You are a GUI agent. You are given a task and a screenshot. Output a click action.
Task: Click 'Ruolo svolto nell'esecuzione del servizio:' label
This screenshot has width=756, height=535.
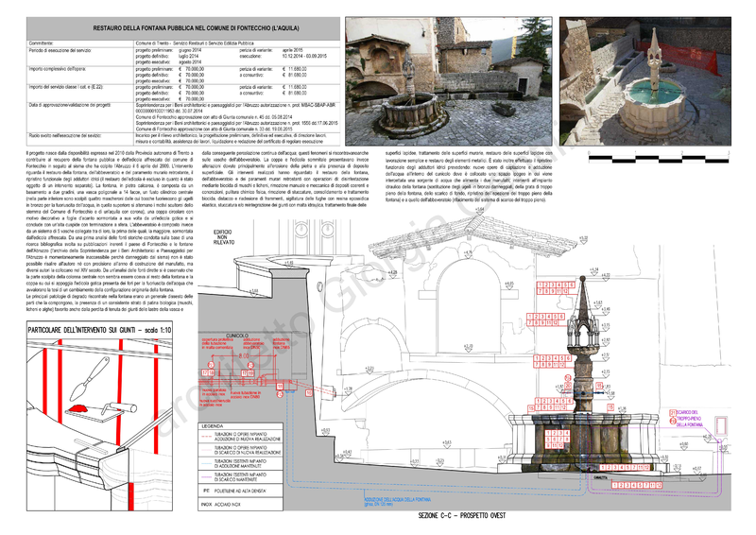click(64, 136)
